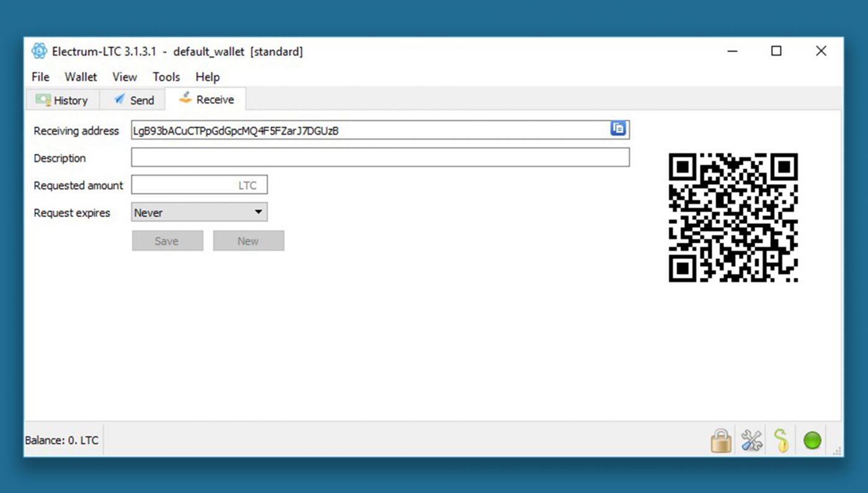Open the Wallet menu

(81, 77)
